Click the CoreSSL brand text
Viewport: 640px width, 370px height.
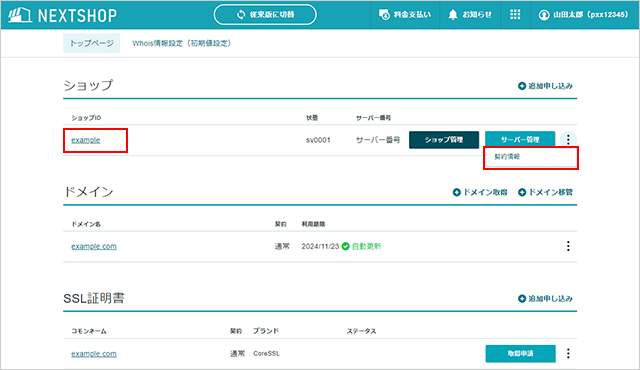(266, 354)
